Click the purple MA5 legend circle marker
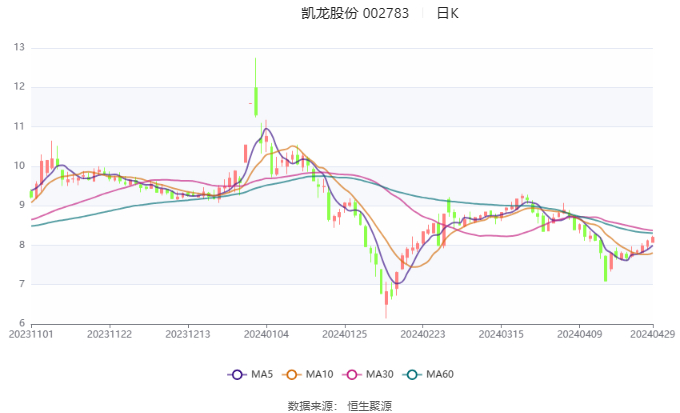Viewport: 680px width, 413px height. pos(237,374)
